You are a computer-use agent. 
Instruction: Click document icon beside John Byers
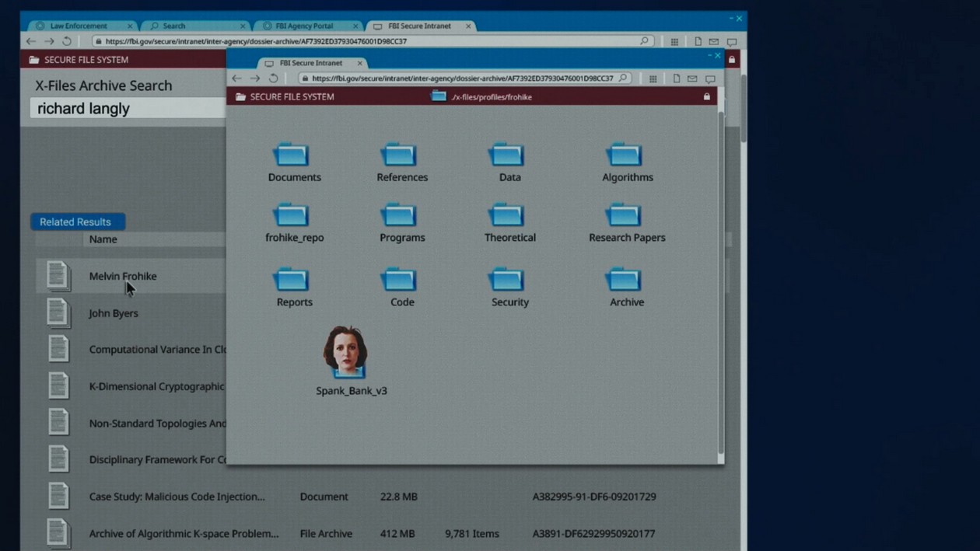tap(58, 312)
